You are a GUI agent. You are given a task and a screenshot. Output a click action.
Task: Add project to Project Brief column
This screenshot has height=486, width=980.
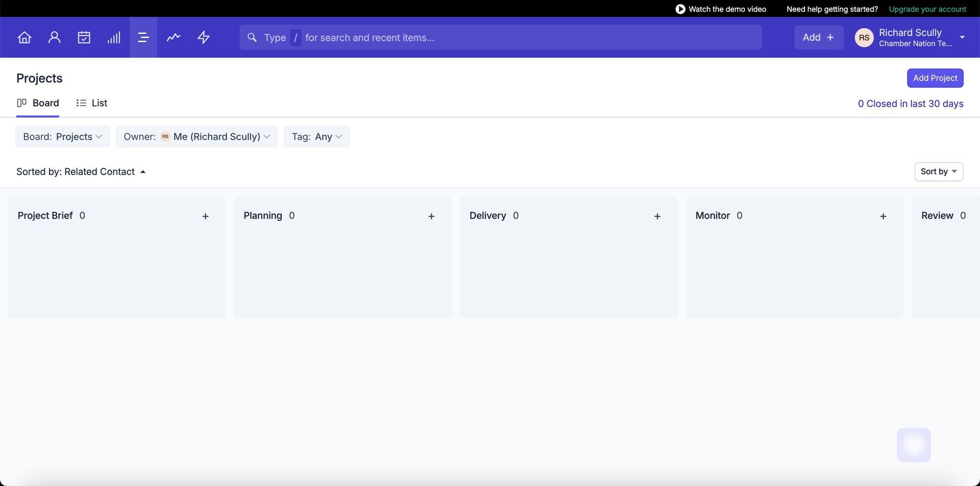[x=205, y=216]
